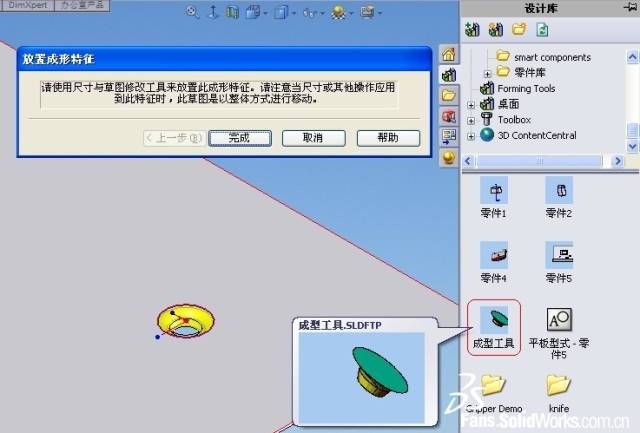Open SolidWorks Resources home tab icon

click(x=449, y=54)
